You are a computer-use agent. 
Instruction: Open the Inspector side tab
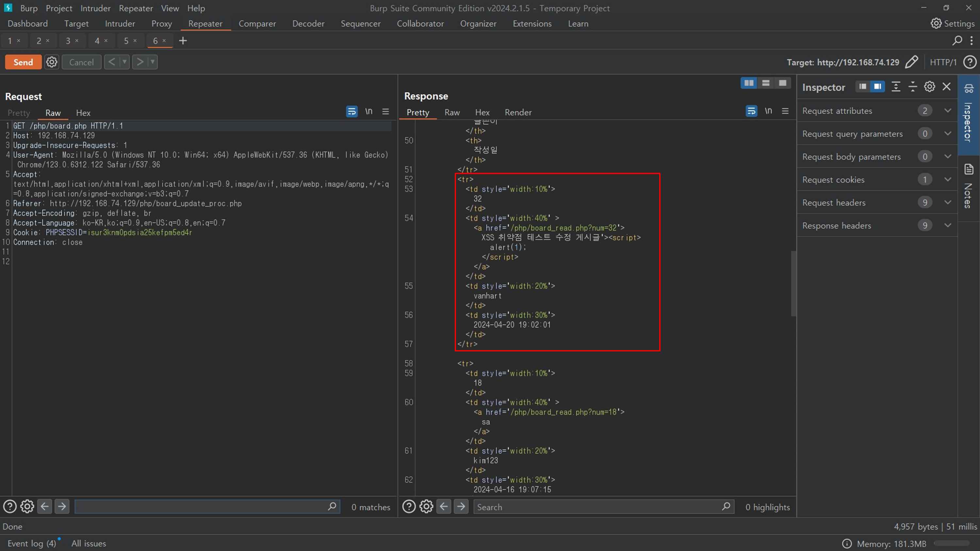[x=969, y=115]
